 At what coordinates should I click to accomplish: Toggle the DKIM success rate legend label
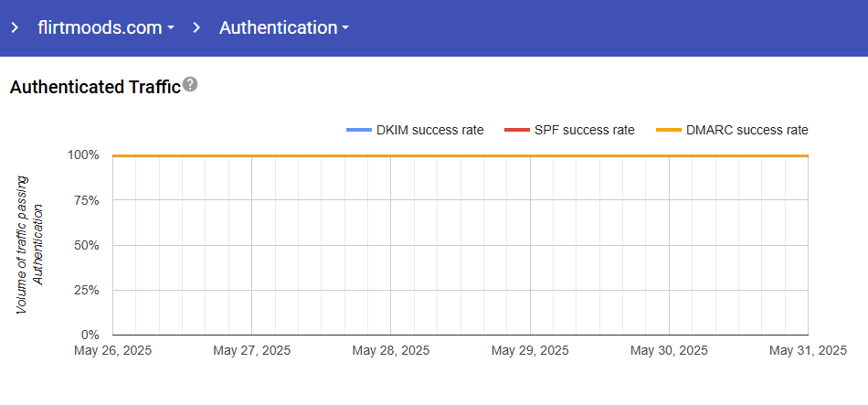pos(429,130)
